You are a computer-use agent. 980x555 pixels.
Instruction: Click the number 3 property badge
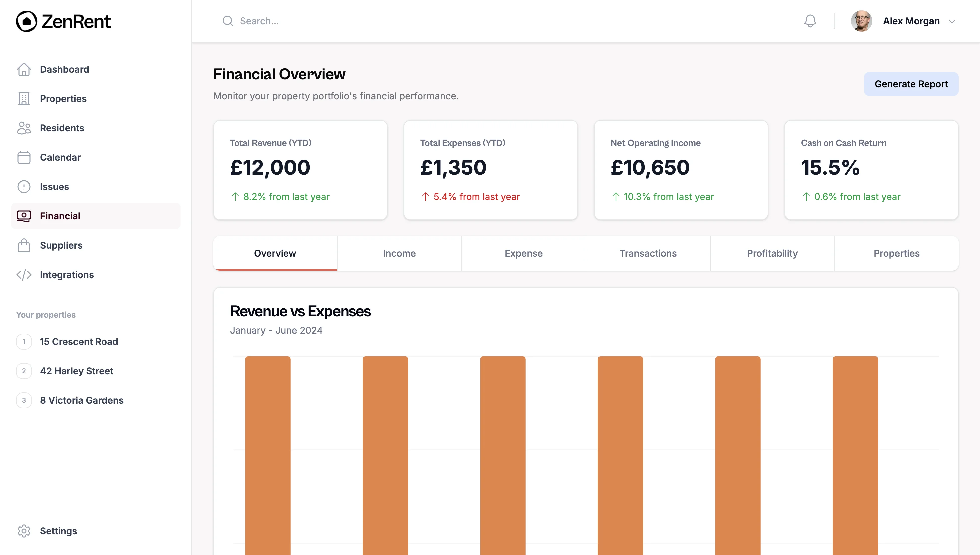(x=24, y=400)
